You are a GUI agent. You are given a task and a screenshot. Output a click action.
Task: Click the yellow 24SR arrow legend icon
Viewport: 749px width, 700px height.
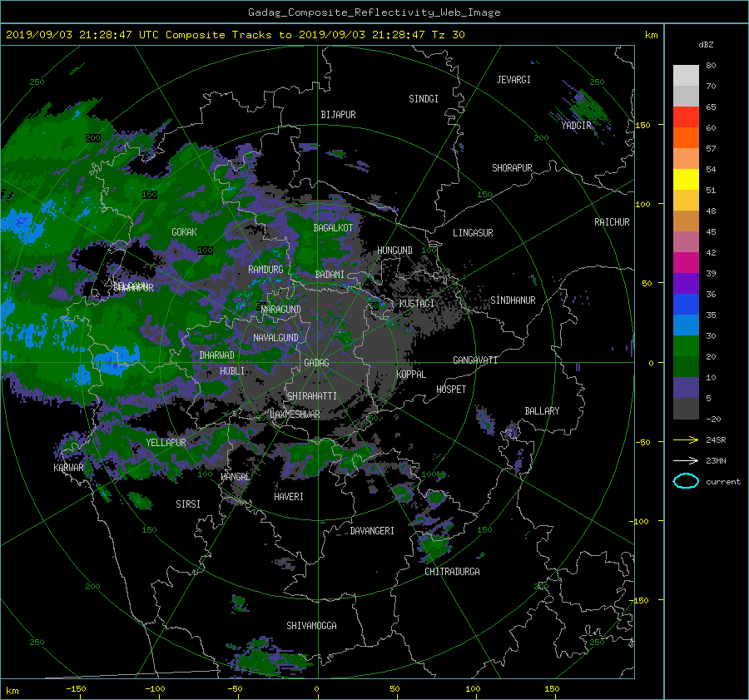[686, 440]
